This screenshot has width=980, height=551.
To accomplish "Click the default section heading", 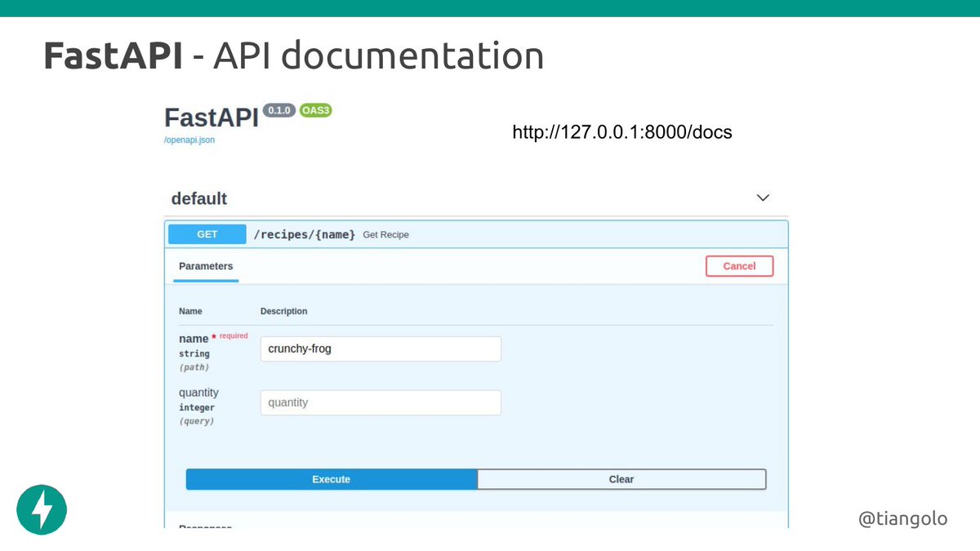I will click(199, 198).
